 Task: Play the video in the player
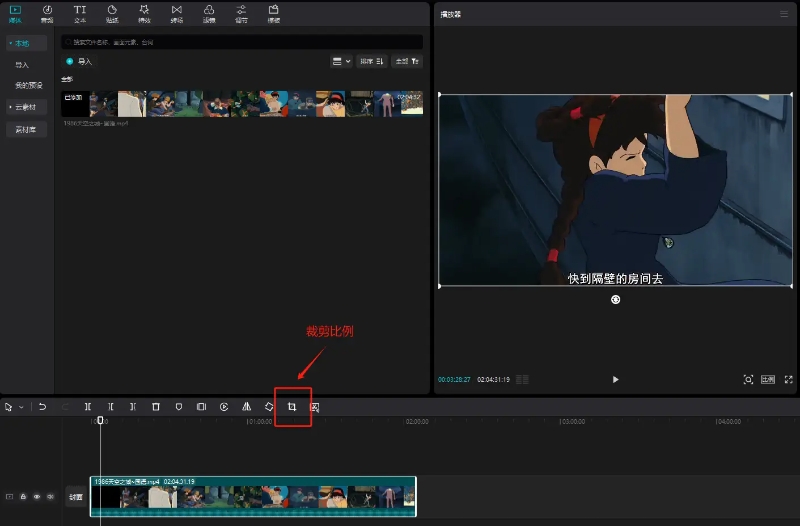[x=615, y=380]
